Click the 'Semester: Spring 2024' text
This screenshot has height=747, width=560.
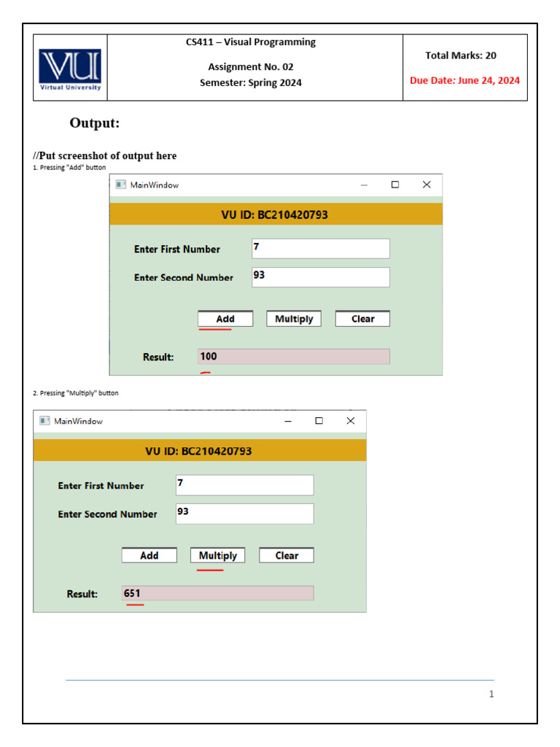point(251,82)
